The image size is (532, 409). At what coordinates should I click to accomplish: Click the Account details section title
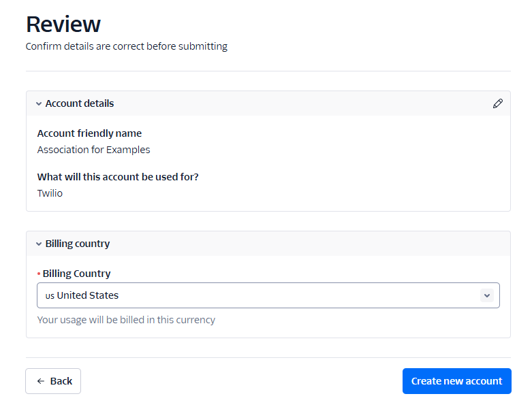(x=80, y=103)
